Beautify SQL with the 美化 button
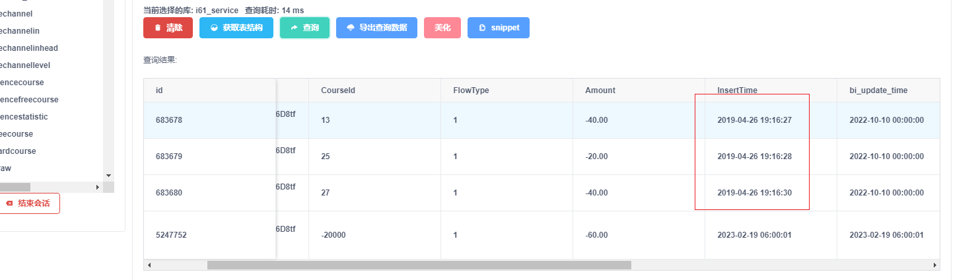 coord(442,28)
